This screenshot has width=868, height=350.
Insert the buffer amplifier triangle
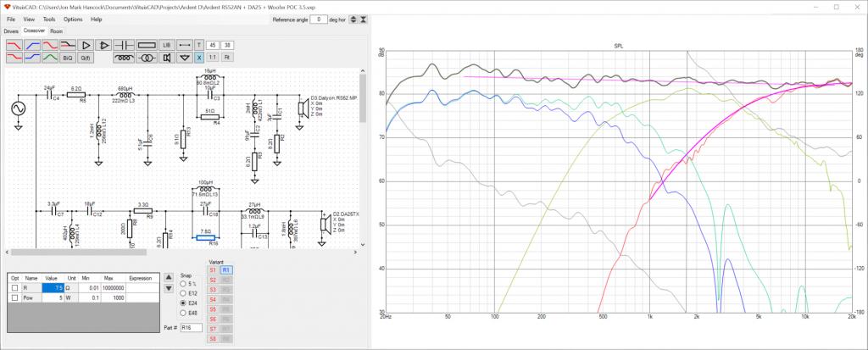click(x=86, y=45)
